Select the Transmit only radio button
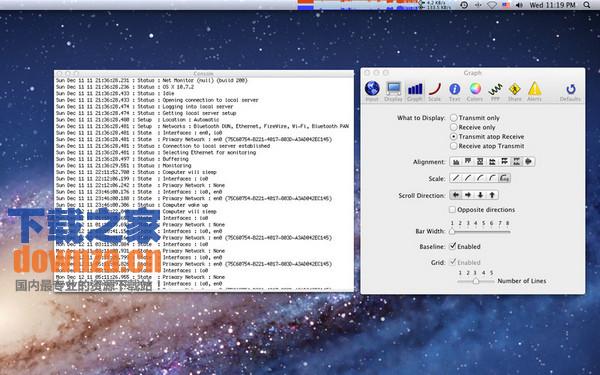Image resolution: width=600 pixels, height=375 pixels. [x=453, y=118]
